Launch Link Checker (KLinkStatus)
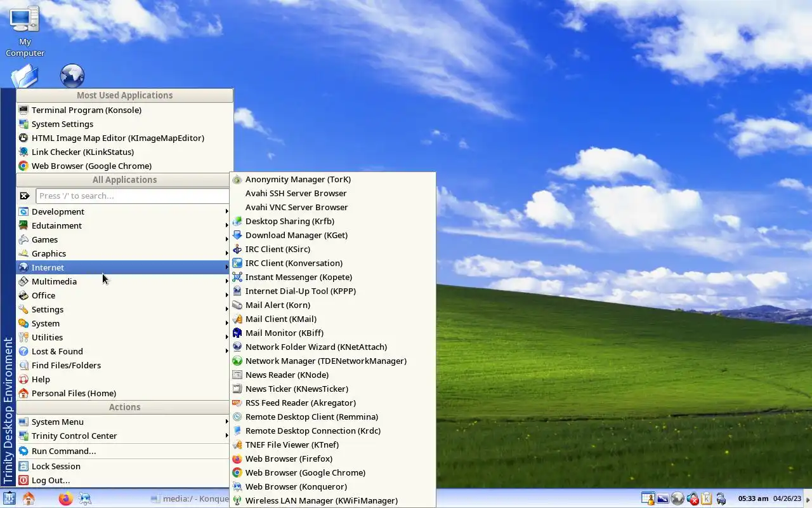 pos(124,152)
